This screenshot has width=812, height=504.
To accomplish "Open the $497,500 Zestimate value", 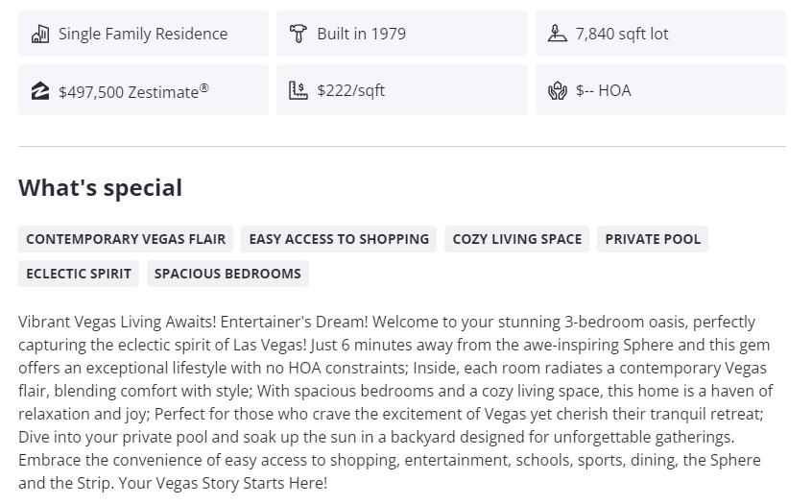I will [x=133, y=91].
